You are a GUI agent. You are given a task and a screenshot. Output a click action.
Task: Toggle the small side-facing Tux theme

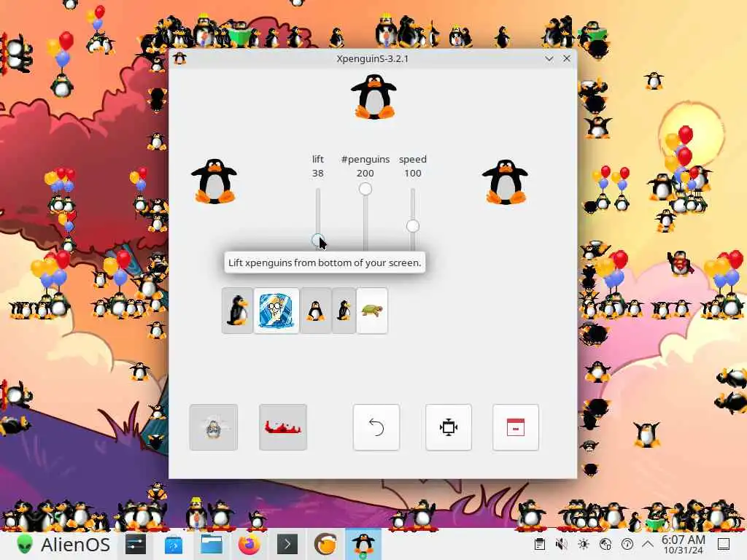[x=344, y=311]
